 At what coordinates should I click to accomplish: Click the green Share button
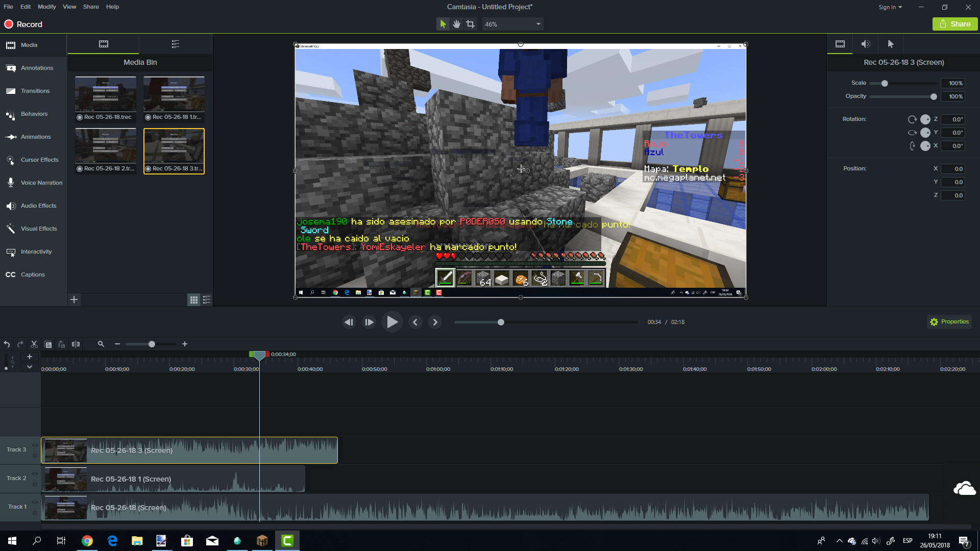coord(955,24)
